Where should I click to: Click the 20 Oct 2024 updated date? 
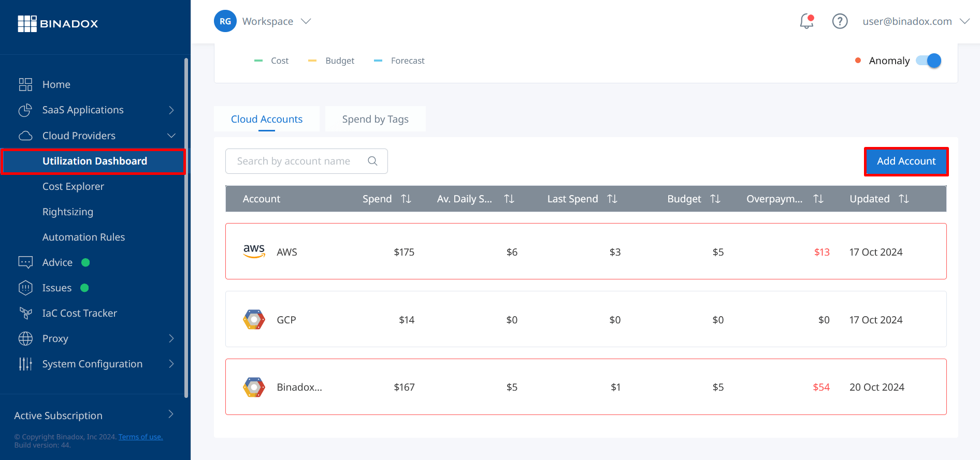[877, 387]
